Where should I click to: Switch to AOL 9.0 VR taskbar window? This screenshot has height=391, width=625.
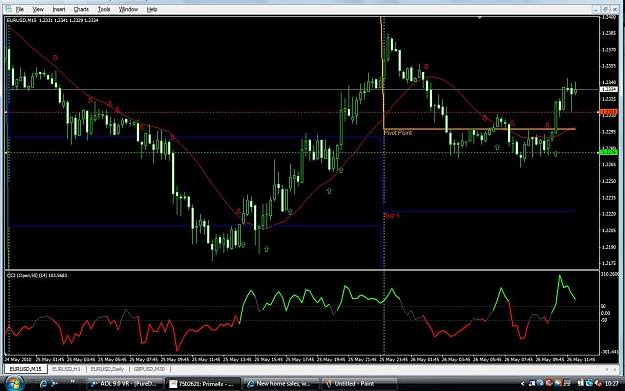pyautogui.click(x=124, y=384)
